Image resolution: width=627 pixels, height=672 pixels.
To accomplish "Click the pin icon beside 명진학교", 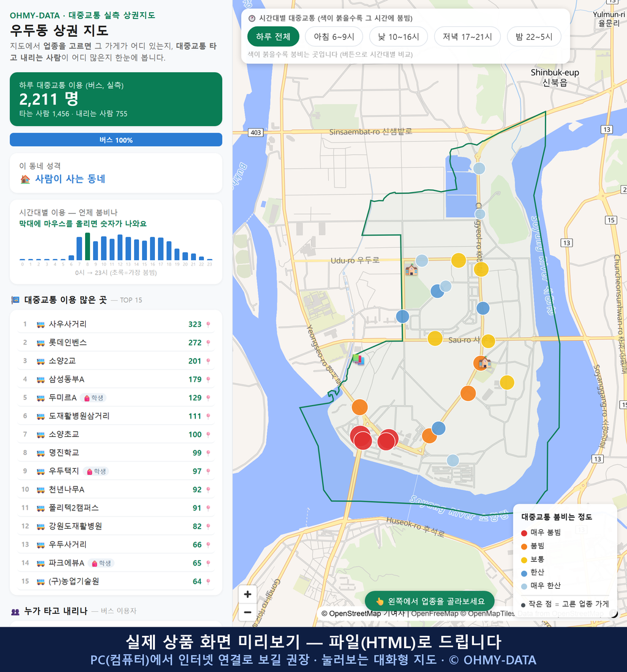I will pyautogui.click(x=208, y=453).
